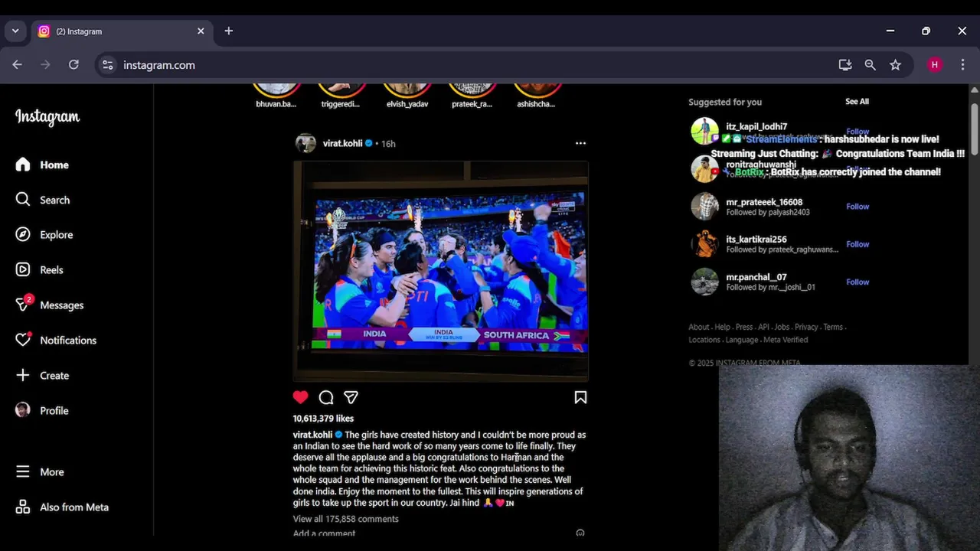View all 175,858 comments
Image resolution: width=980 pixels, height=551 pixels.
(345, 519)
